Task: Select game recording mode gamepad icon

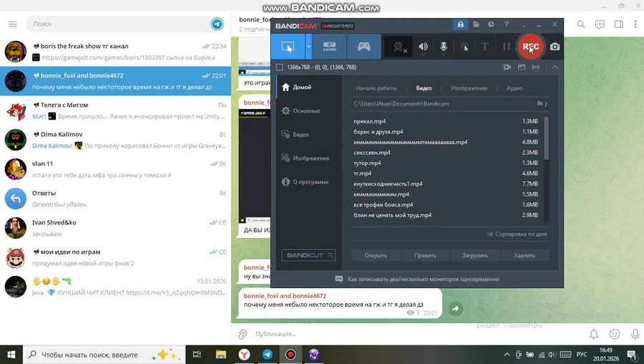Action: (364, 47)
